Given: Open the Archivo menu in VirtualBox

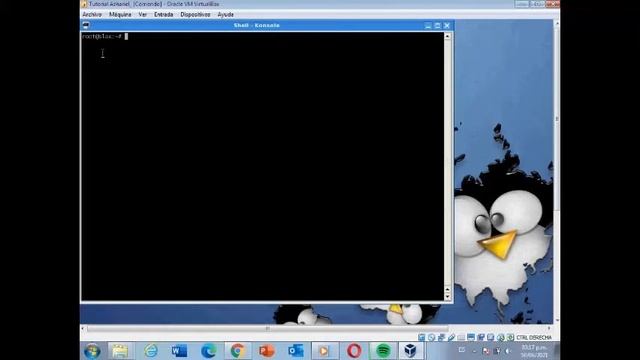Looking at the screenshot, I should pyautogui.click(x=92, y=14).
